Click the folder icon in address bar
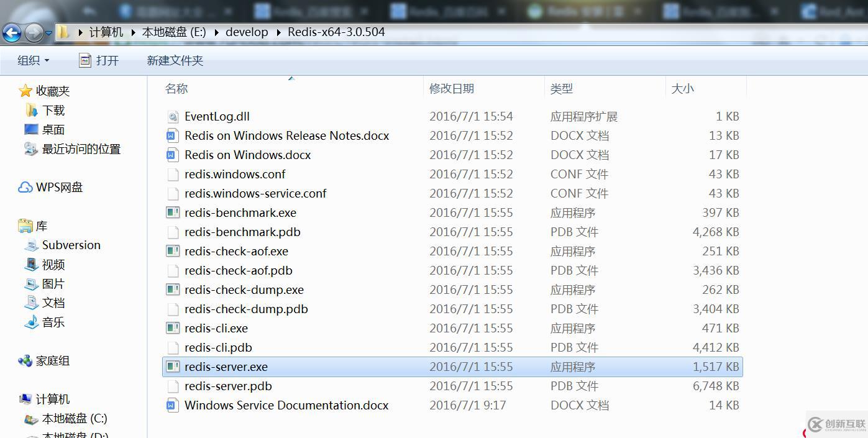 tap(64, 32)
